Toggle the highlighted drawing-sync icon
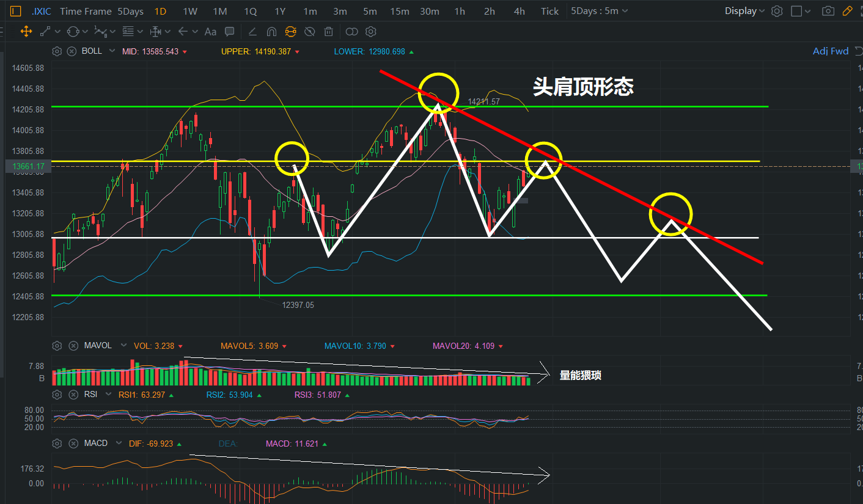 290,32
